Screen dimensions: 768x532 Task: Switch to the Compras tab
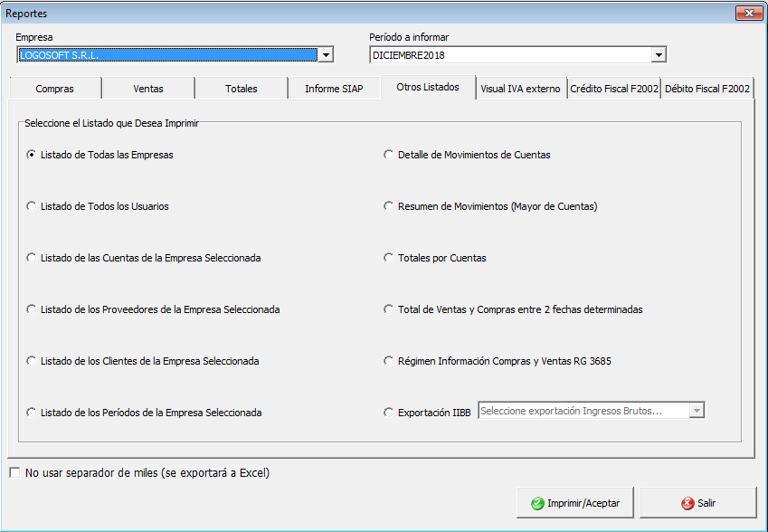[54, 89]
